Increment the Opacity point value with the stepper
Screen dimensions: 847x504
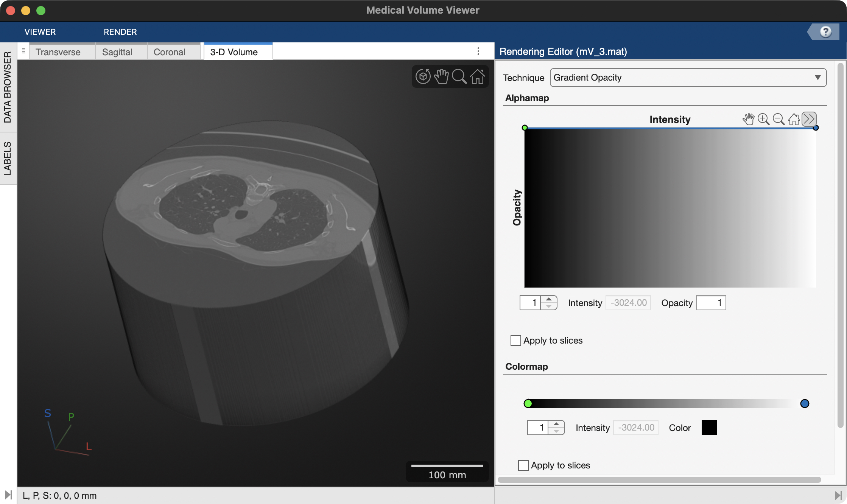pos(550,300)
